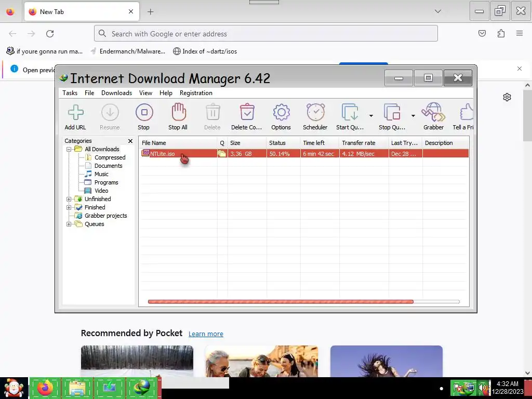
Task: Close the Categories panel
Action: [130, 141]
